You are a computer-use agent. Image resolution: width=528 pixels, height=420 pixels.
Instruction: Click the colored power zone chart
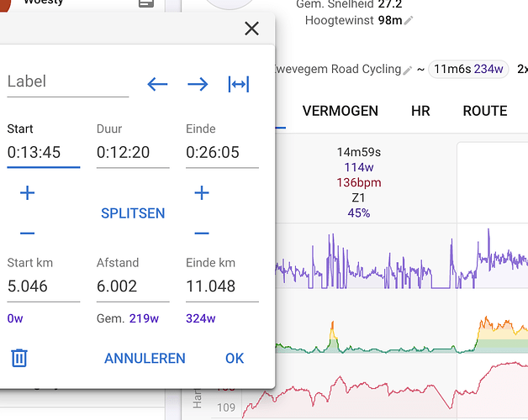click(401, 335)
